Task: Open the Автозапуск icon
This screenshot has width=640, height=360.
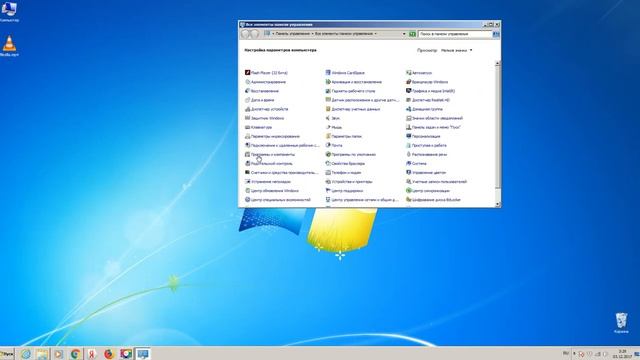Action: 409,73
